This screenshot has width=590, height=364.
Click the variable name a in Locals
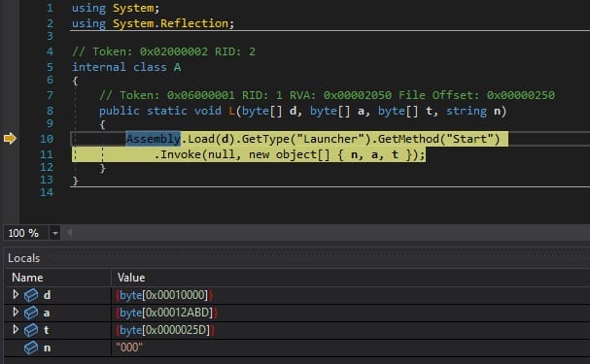(47, 313)
